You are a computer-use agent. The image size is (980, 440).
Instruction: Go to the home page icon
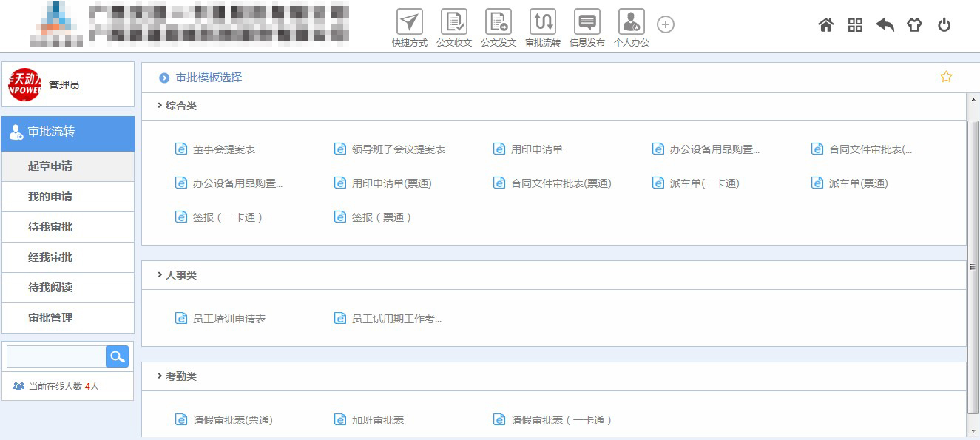pos(826,25)
